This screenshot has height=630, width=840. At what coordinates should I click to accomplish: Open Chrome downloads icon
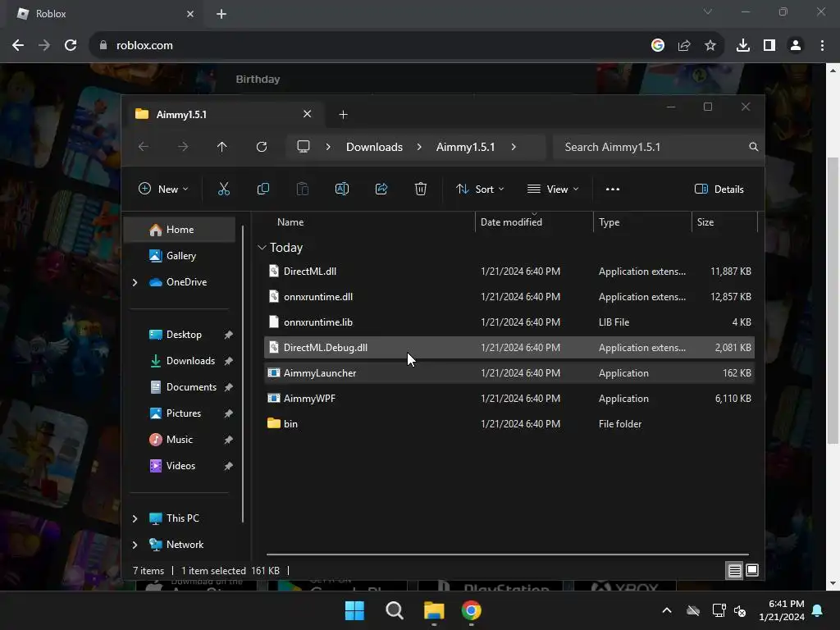pyautogui.click(x=742, y=45)
